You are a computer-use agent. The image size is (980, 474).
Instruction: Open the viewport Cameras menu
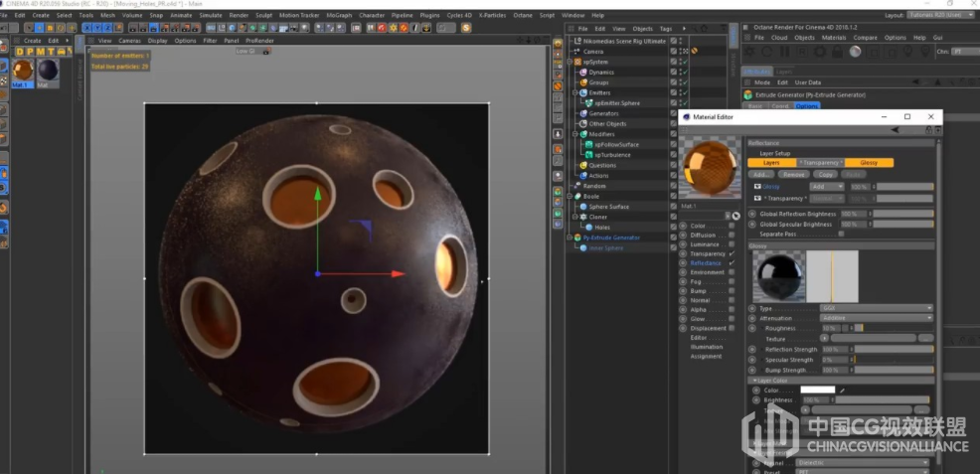coord(129,41)
